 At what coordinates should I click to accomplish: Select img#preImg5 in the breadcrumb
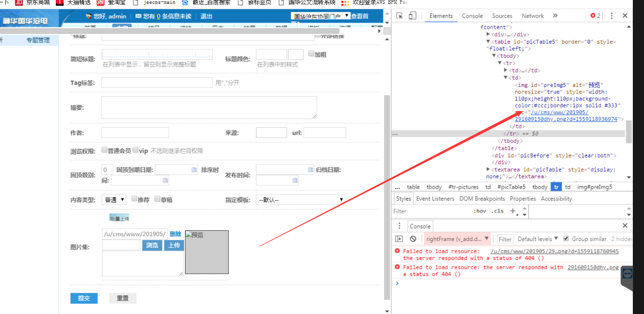pyautogui.click(x=595, y=187)
